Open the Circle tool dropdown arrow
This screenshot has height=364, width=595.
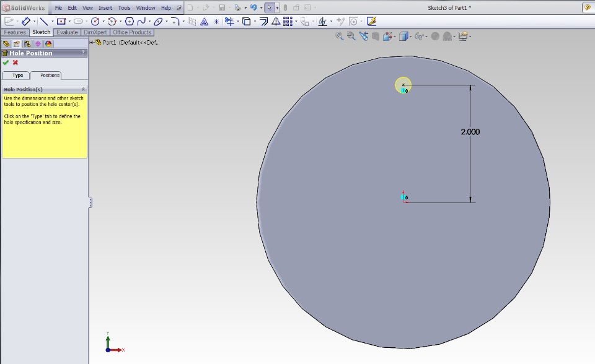pos(104,22)
